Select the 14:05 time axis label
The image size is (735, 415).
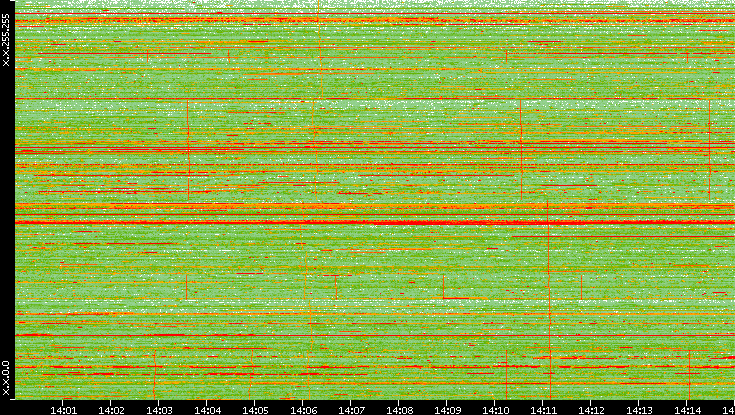(x=255, y=408)
